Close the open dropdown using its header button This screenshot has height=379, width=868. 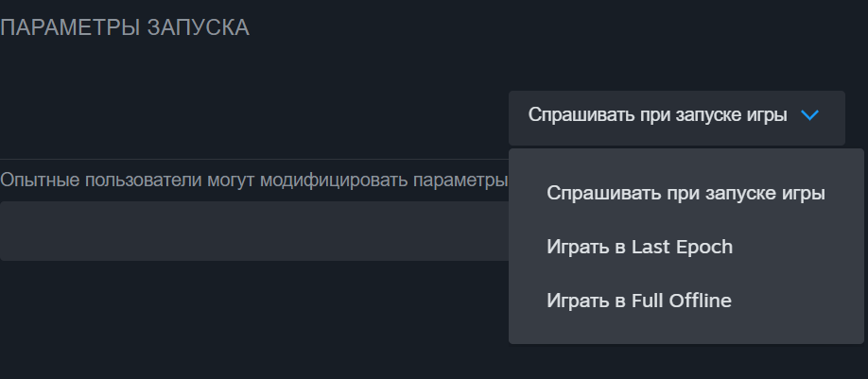pos(675,117)
